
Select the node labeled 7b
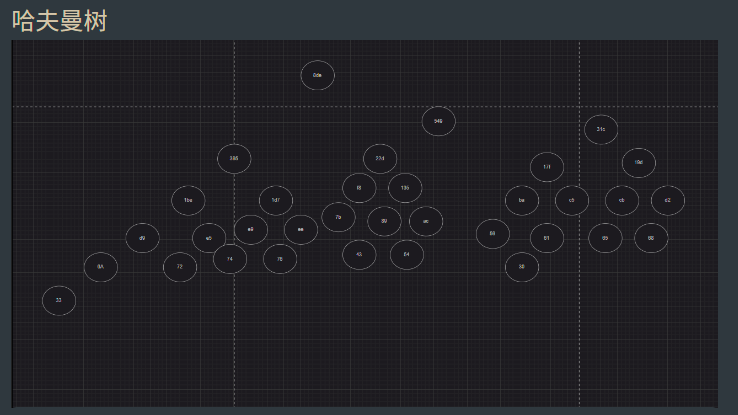click(338, 217)
